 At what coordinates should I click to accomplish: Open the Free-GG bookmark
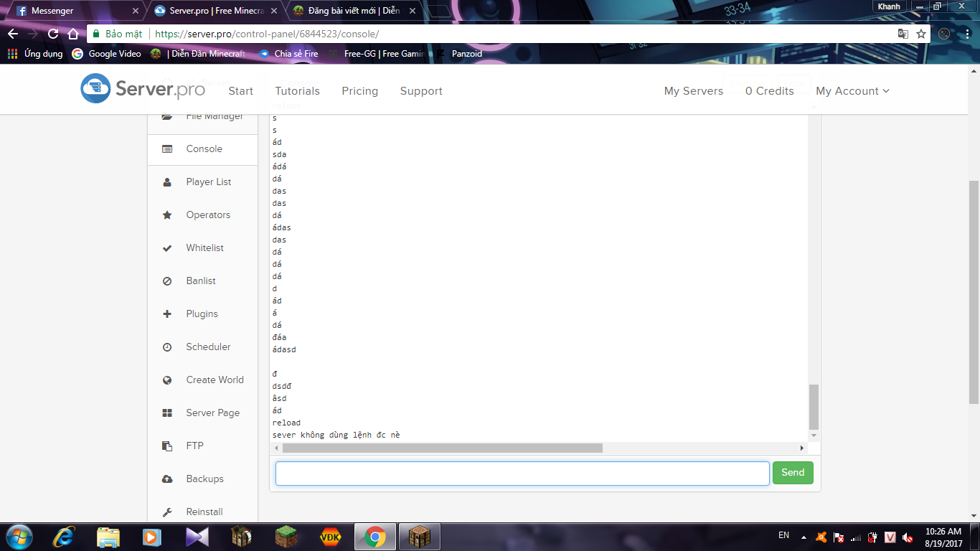click(376, 54)
